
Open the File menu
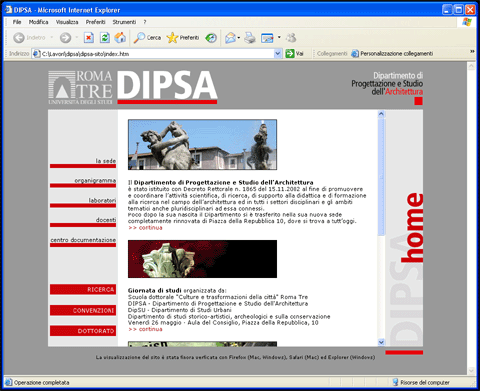[x=17, y=22]
